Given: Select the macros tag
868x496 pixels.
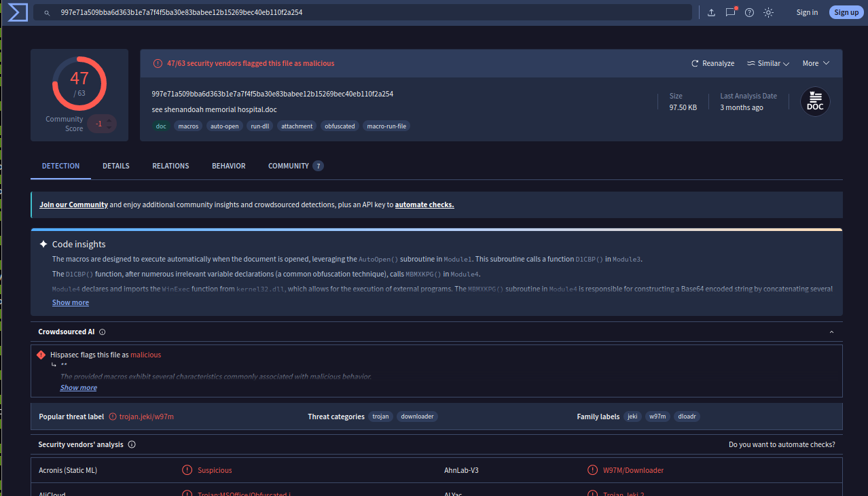Looking at the screenshot, I should click(188, 126).
